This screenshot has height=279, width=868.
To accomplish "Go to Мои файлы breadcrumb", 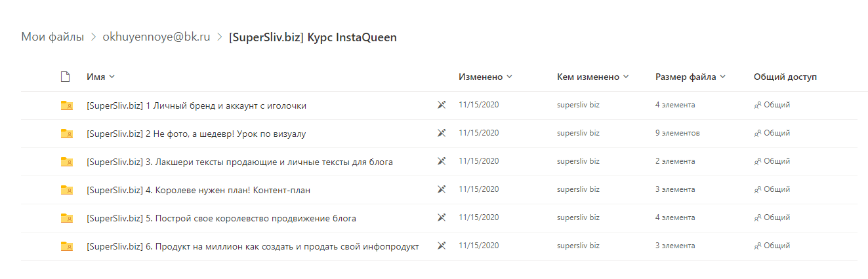I will point(52,37).
